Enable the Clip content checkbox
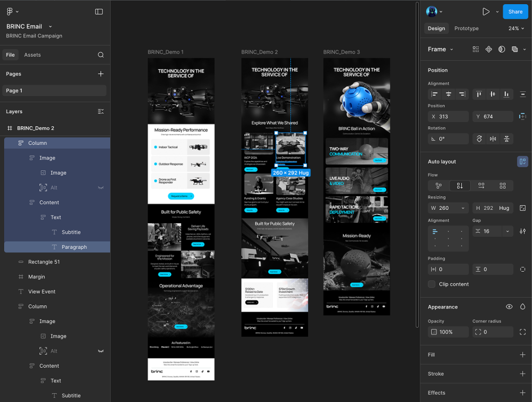 432,284
